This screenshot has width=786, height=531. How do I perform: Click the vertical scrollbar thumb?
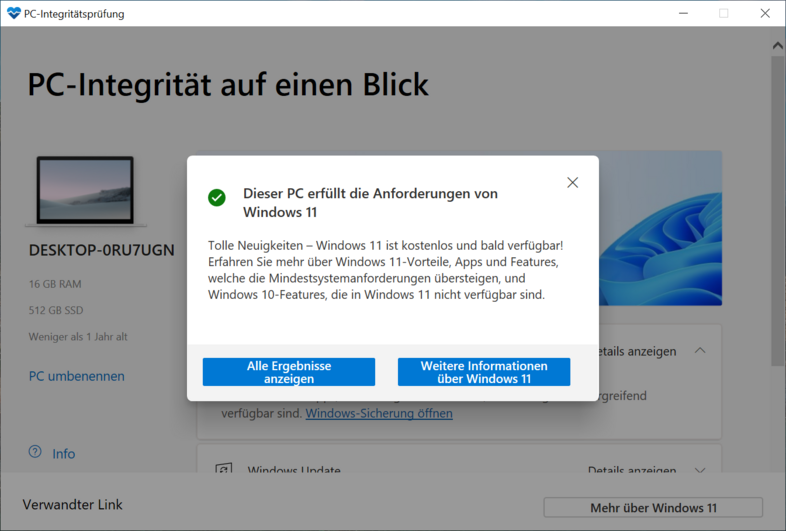[777, 211]
